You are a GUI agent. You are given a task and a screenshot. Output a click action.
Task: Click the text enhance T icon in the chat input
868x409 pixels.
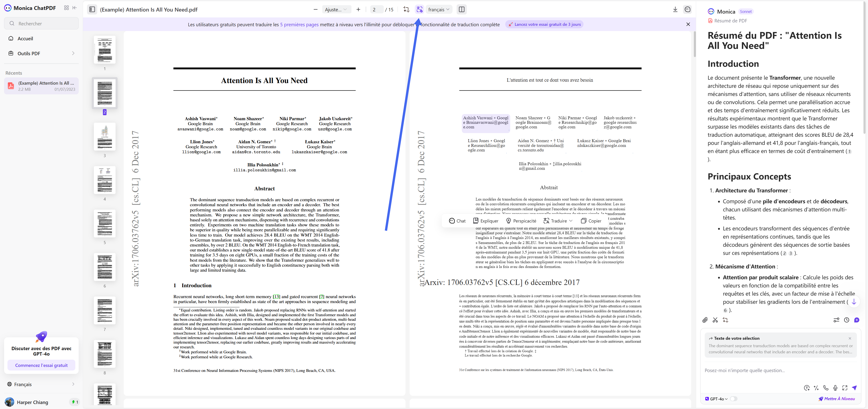tap(806, 388)
